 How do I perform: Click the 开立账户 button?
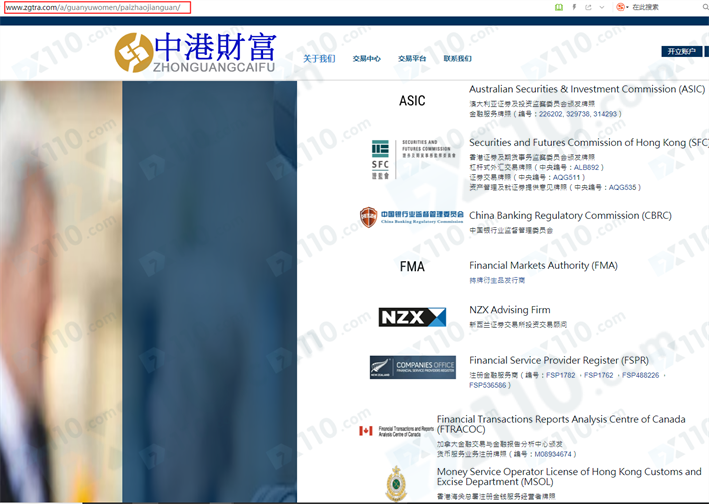[x=681, y=51]
